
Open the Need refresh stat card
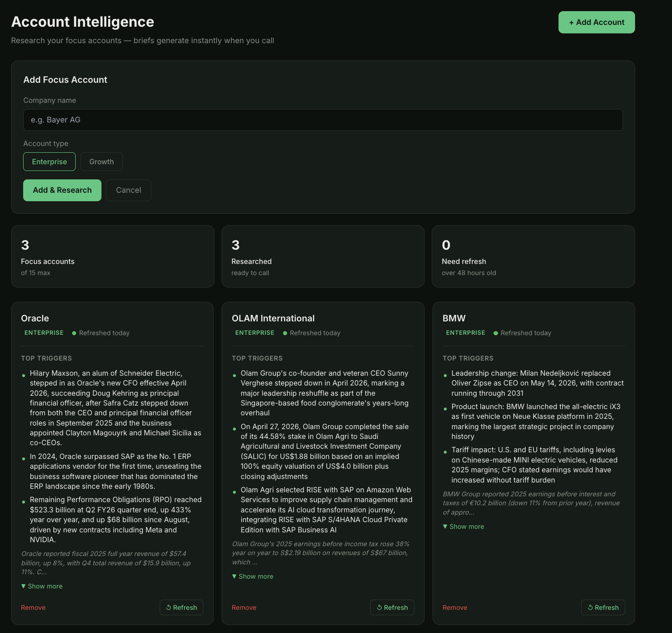click(x=533, y=256)
